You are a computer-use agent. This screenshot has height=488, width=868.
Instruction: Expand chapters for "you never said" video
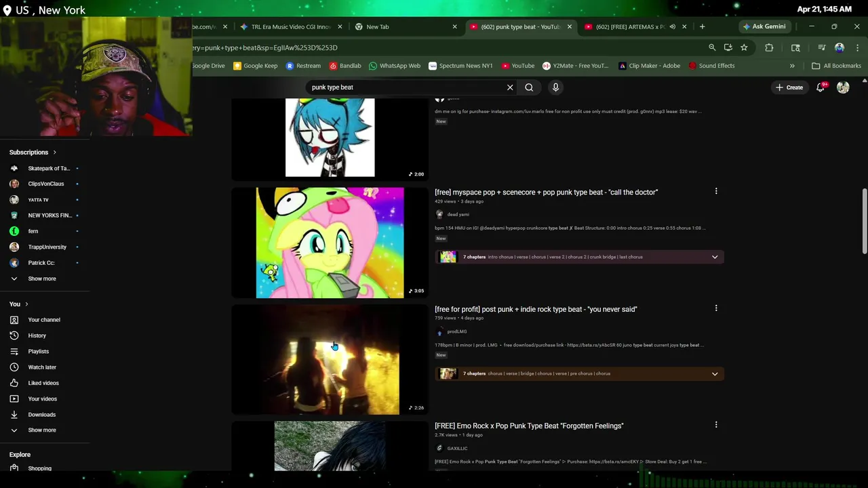coord(715,373)
